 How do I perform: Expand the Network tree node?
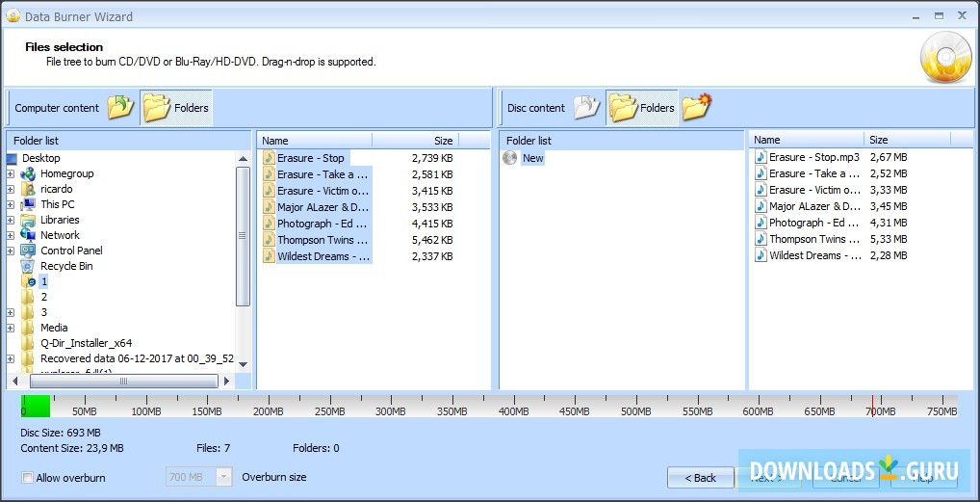point(11,235)
